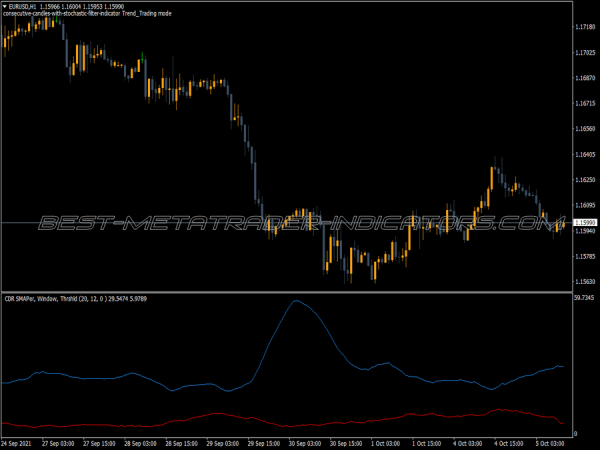Click the 27 Sep 15:00 time label

pyautogui.click(x=99, y=443)
